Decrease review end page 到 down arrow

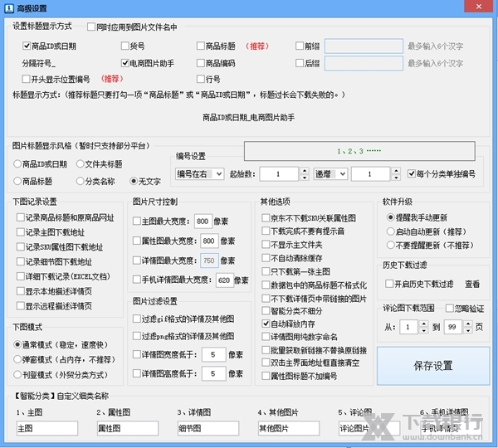click(x=468, y=330)
